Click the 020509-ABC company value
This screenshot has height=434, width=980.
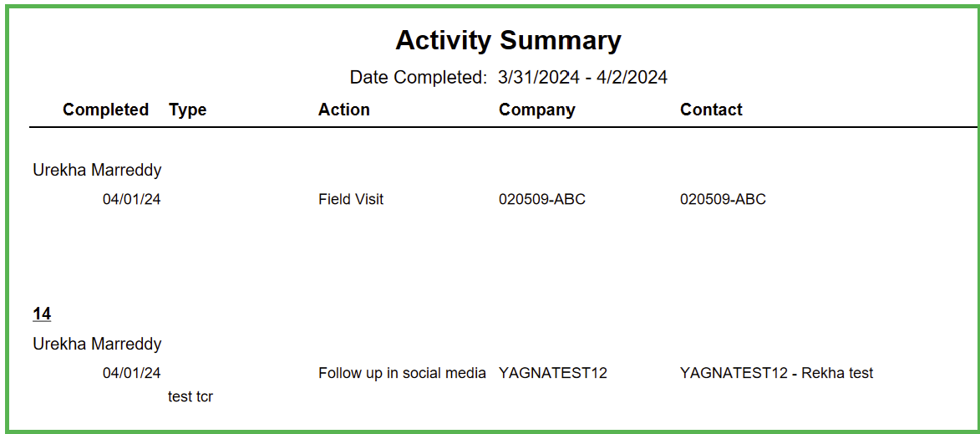pos(542,200)
